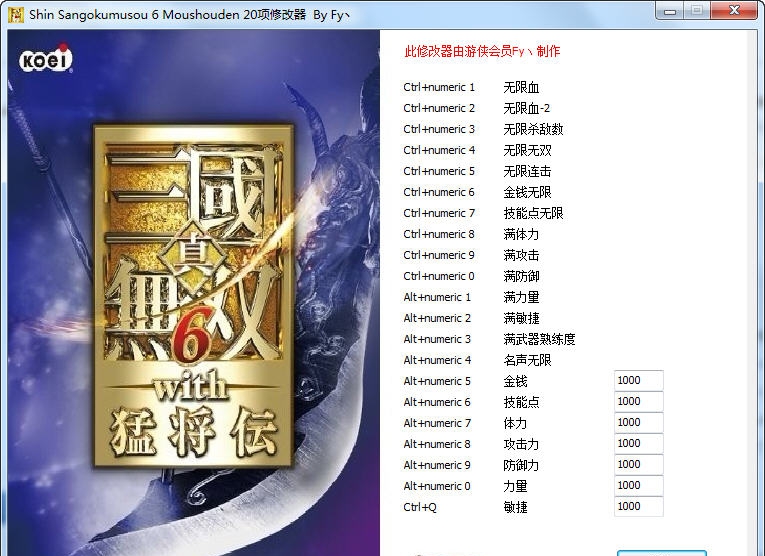This screenshot has width=765, height=556.
Task: Close the trainer window
Action: (734, 10)
